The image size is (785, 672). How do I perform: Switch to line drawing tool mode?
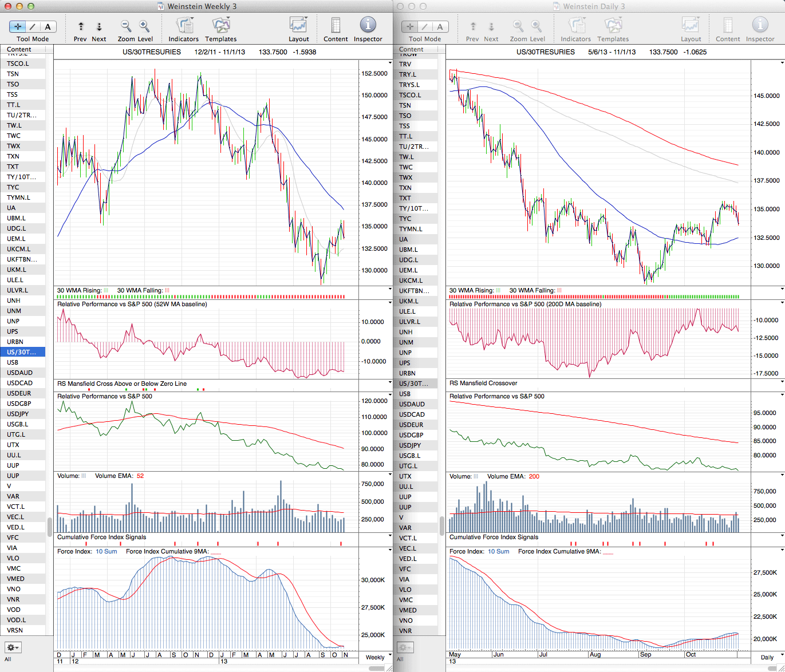(33, 26)
